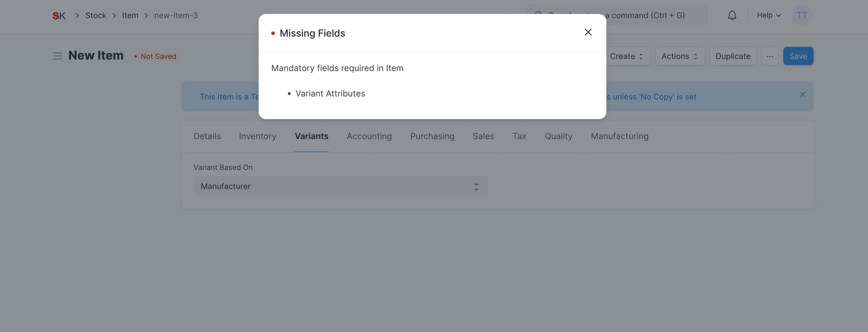Switch to the Details tab
This screenshot has width=868, height=332.
click(207, 136)
